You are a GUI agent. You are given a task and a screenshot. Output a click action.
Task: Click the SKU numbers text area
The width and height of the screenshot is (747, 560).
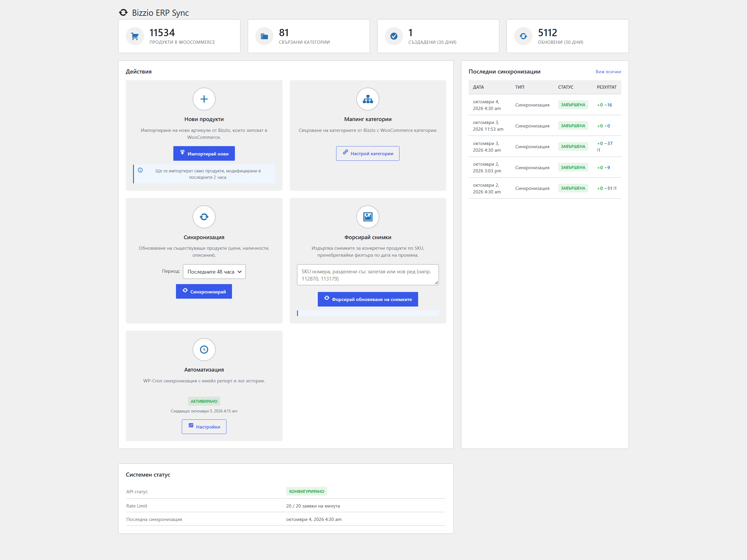367,275
